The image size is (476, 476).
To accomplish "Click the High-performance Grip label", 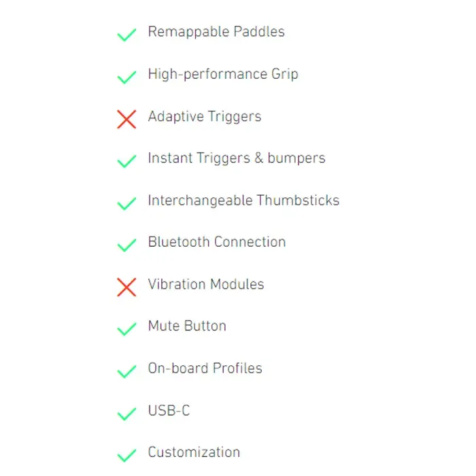I will (223, 74).
